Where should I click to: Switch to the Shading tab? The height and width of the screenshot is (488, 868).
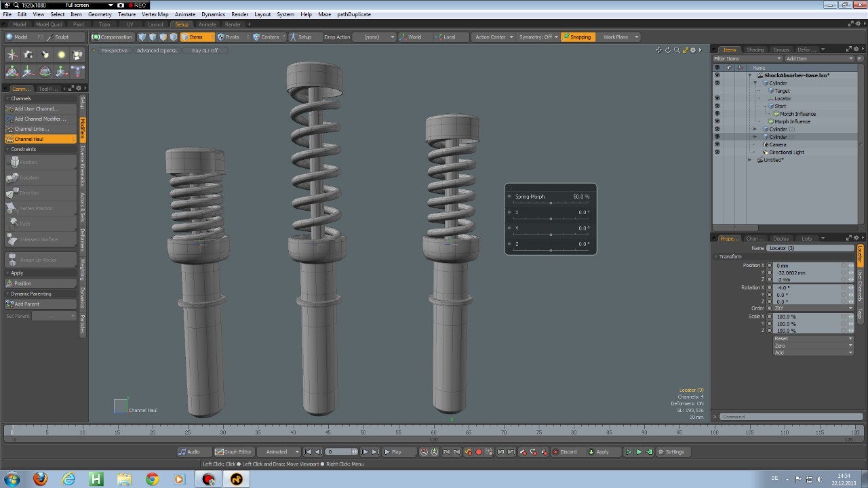pos(755,49)
